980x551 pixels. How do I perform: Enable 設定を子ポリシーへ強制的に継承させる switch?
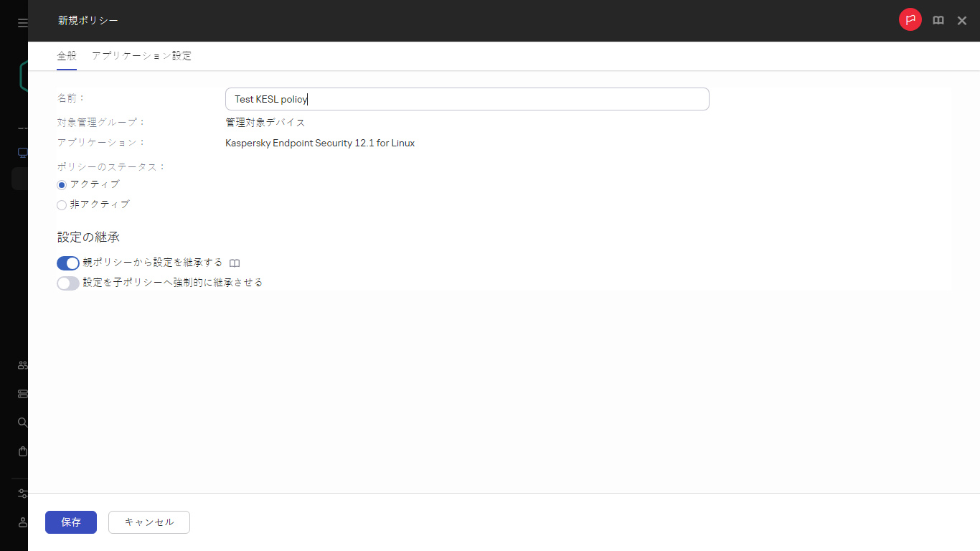coord(68,283)
